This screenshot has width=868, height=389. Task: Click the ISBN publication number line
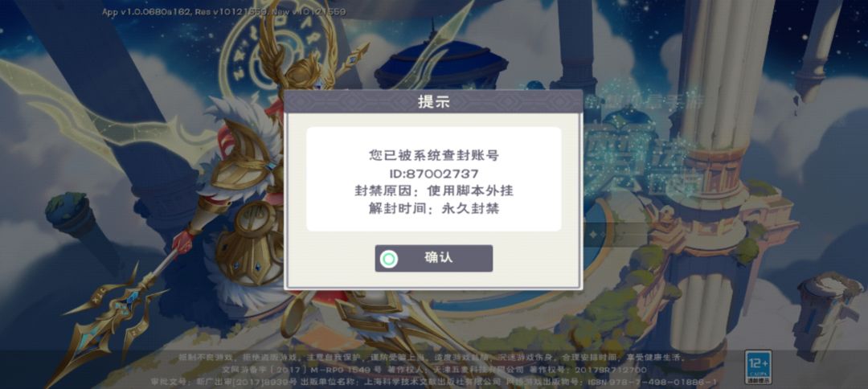click(434, 382)
